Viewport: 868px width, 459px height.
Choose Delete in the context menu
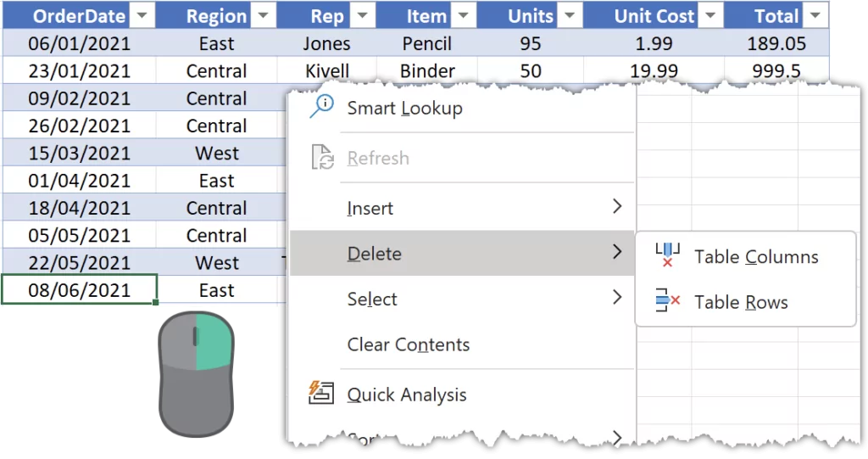pos(375,253)
